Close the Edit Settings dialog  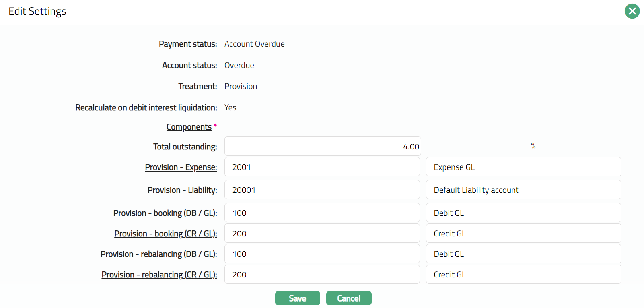[x=632, y=11]
